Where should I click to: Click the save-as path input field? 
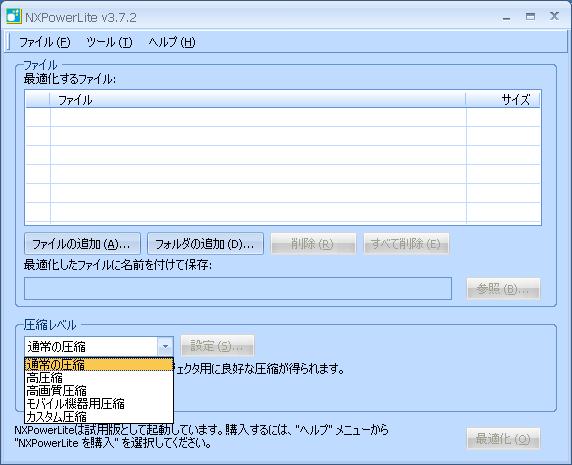tap(238, 288)
